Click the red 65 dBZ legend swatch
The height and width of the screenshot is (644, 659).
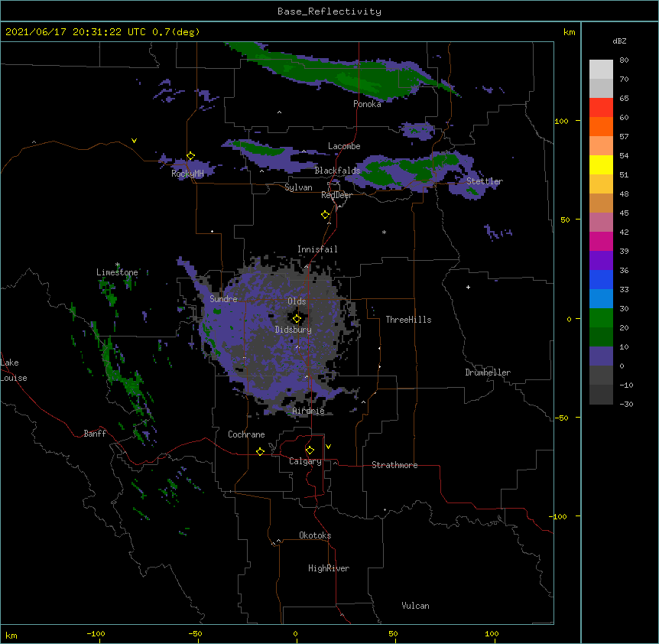coord(601,107)
